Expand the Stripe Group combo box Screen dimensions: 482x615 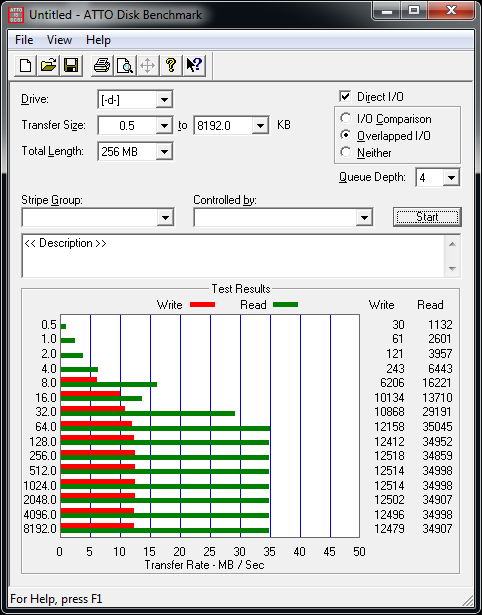[165, 218]
